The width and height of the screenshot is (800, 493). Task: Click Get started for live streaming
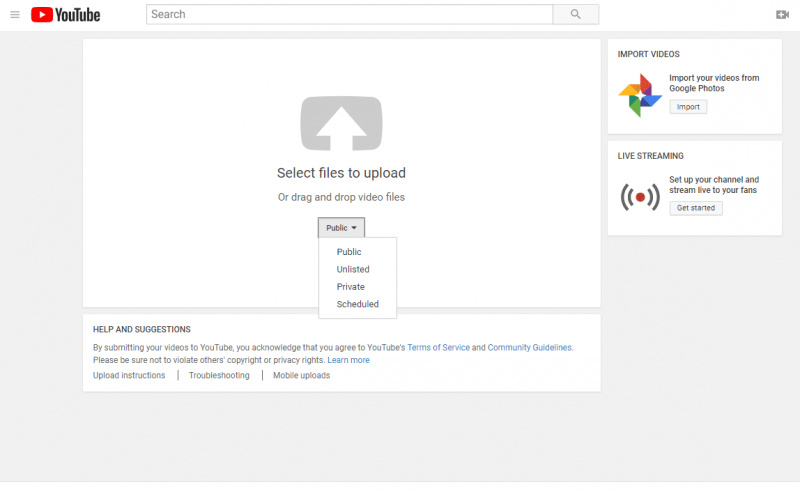[696, 208]
